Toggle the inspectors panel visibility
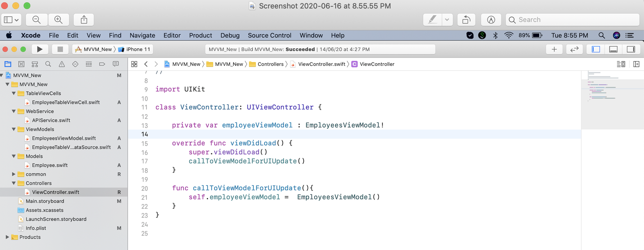The height and width of the screenshot is (250, 644). point(631,49)
